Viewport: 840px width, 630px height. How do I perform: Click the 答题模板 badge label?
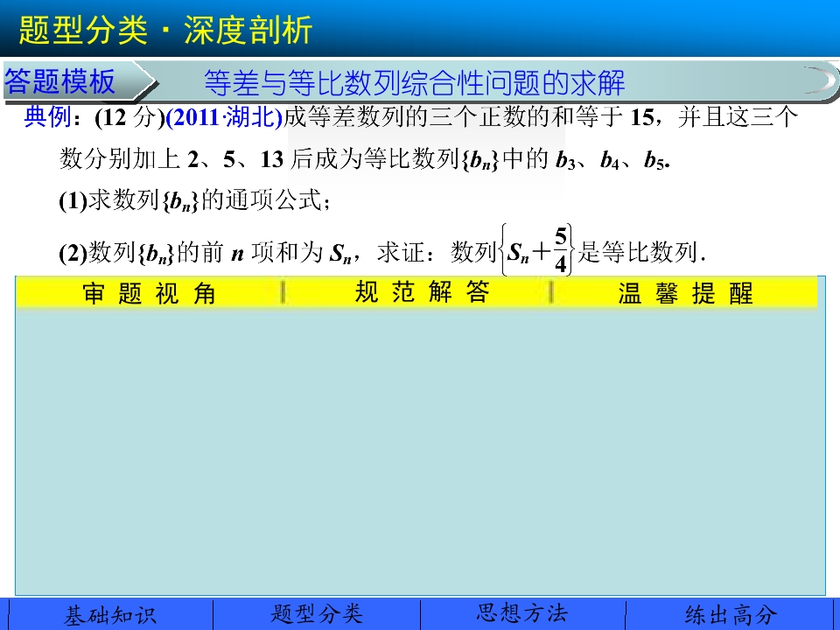tap(61, 82)
